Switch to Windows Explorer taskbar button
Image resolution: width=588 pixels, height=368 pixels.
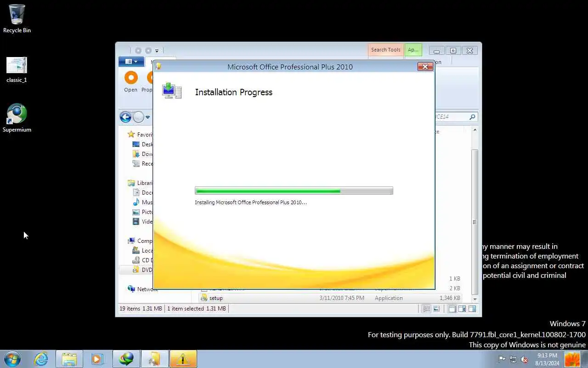click(69, 359)
